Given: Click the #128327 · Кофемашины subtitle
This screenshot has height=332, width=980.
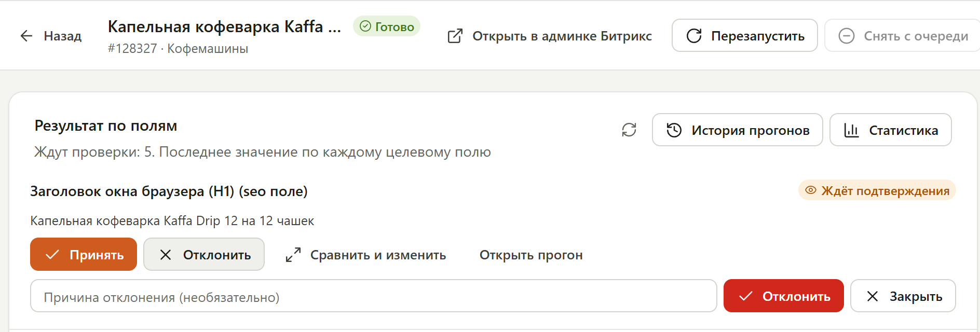Looking at the screenshot, I should pyautogui.click(x=178, y=49).
